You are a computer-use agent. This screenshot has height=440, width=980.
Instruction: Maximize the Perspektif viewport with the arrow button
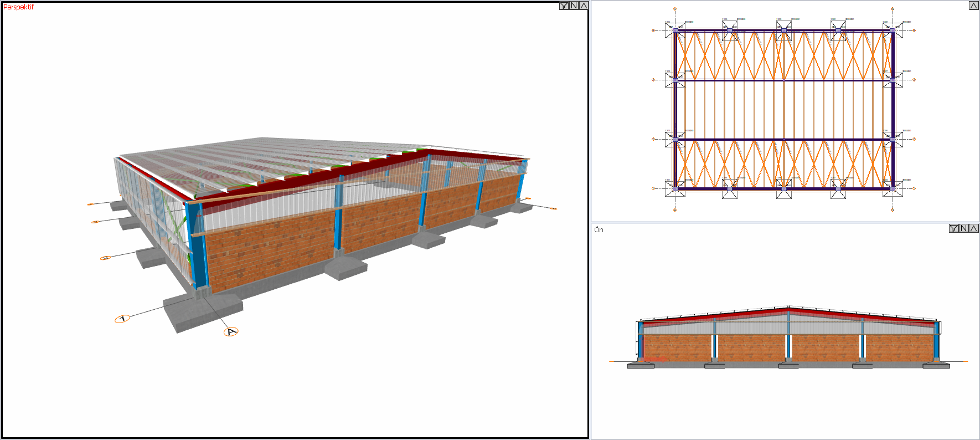click(584, 6)
